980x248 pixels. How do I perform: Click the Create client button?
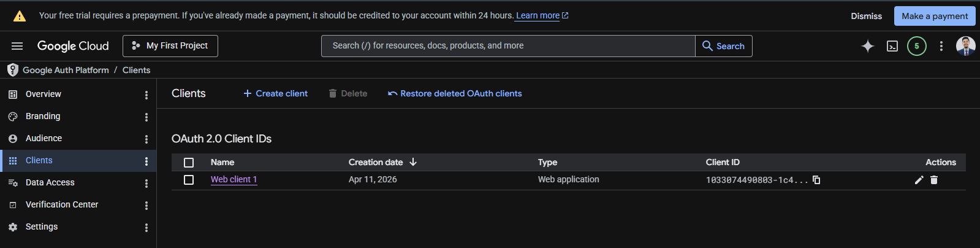tap(275, 93)
